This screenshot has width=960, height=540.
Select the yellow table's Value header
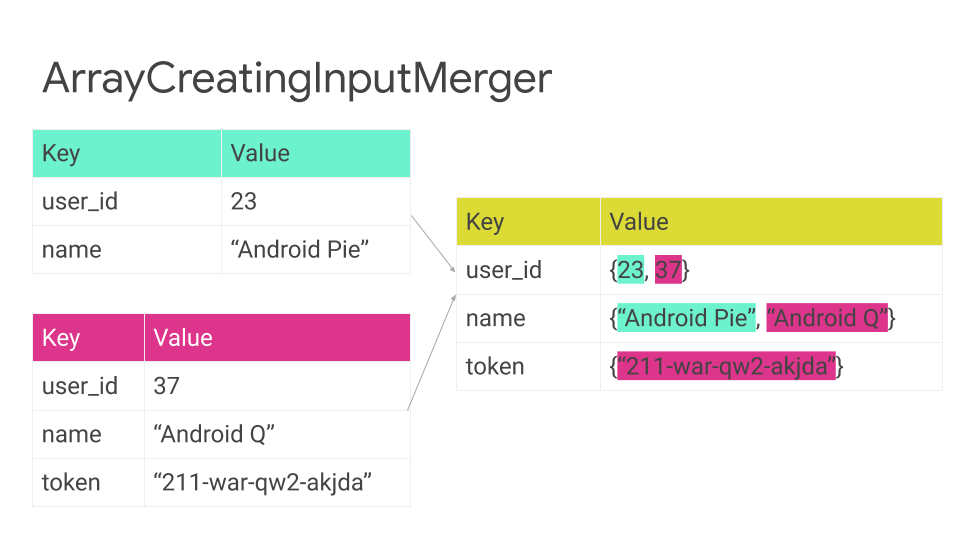click(x=639, y=222)
